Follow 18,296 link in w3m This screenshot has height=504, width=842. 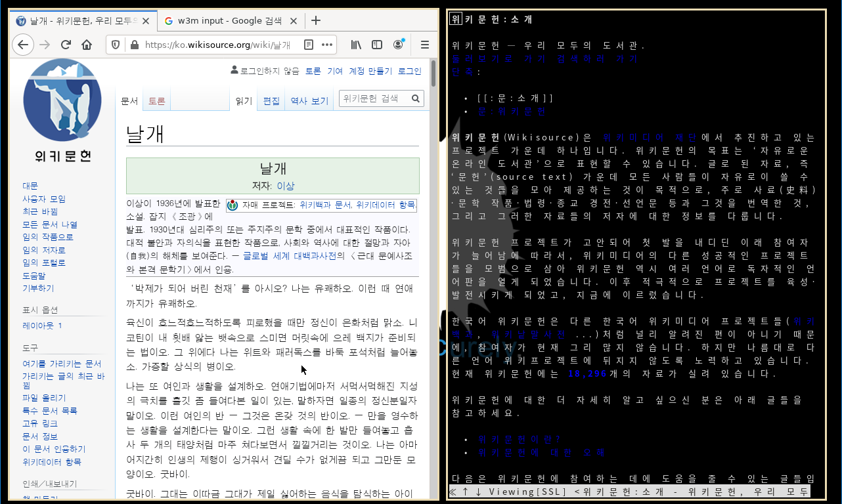pos(588,374)
